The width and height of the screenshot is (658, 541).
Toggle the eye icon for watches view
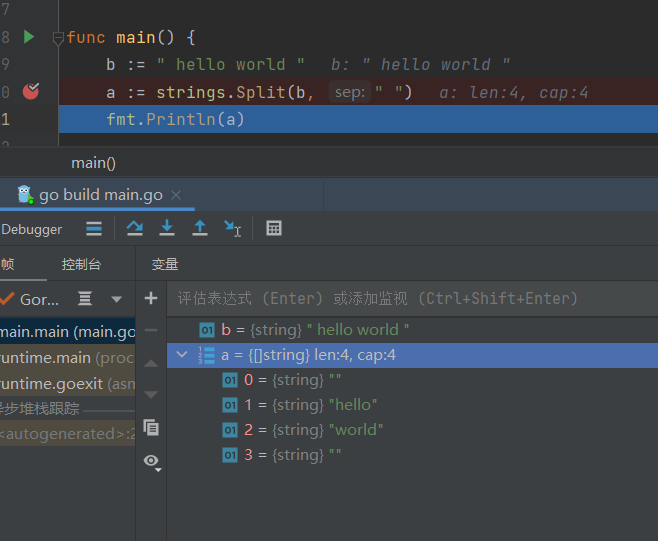[151, 460]
